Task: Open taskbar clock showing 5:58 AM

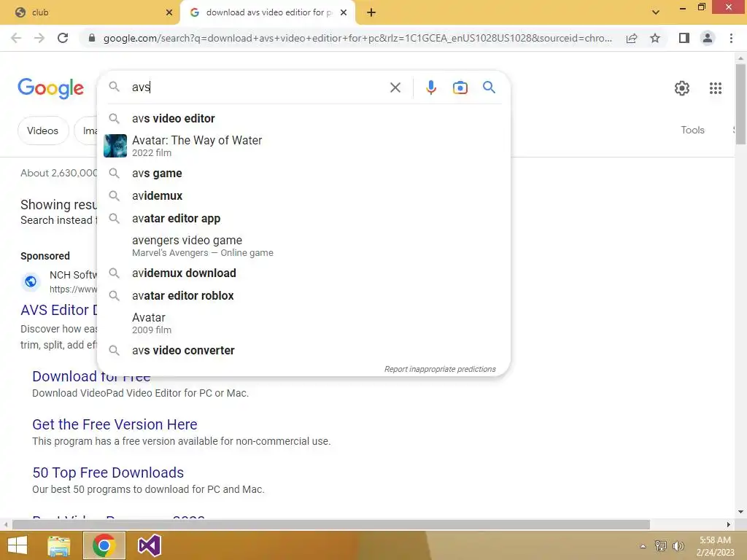Action: pyautogui.click(x=715, y=546)
